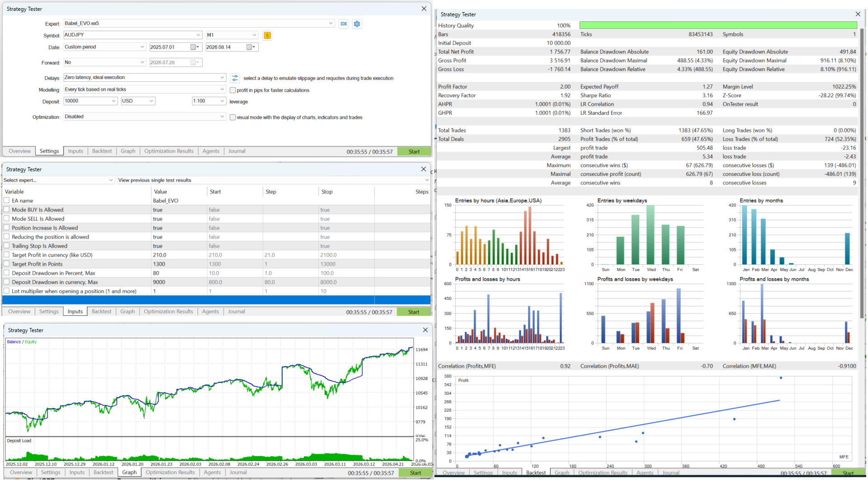Click the yellow symbol specification icon

(x=267, y=35)
